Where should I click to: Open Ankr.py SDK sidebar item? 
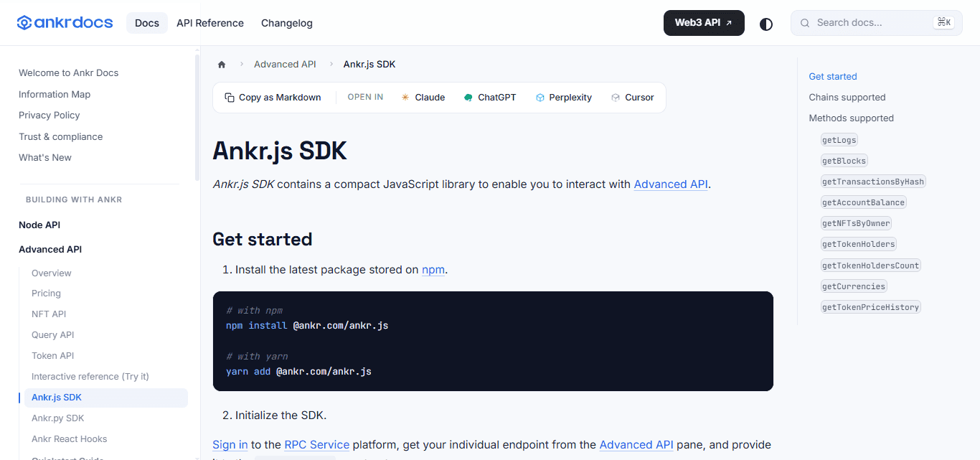click(x=58, y=418)
